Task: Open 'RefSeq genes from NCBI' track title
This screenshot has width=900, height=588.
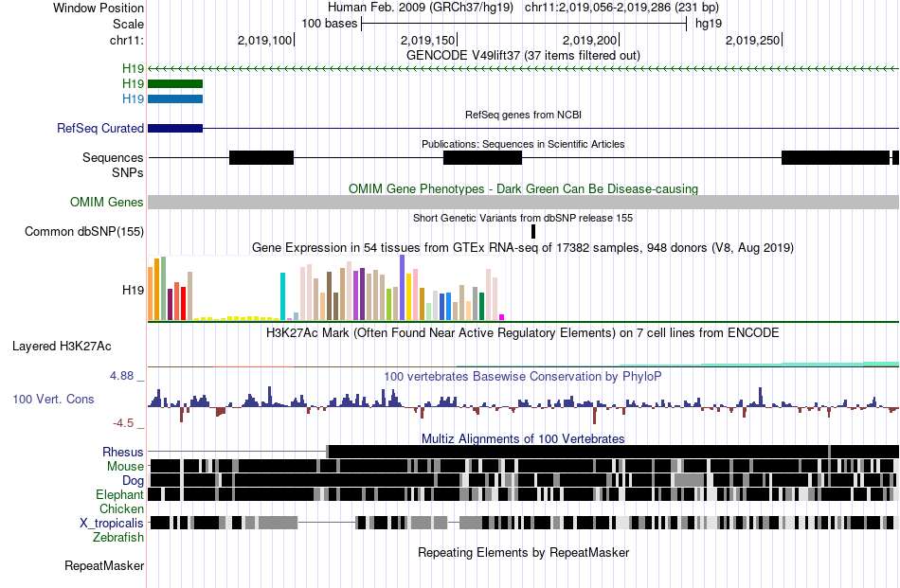Action: pyautogui.click(x=523, y=115)
